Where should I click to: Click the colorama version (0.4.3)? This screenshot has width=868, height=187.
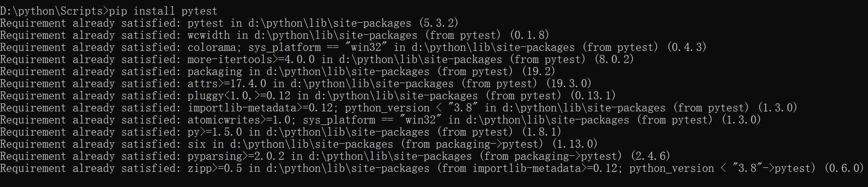coord(686,47)
